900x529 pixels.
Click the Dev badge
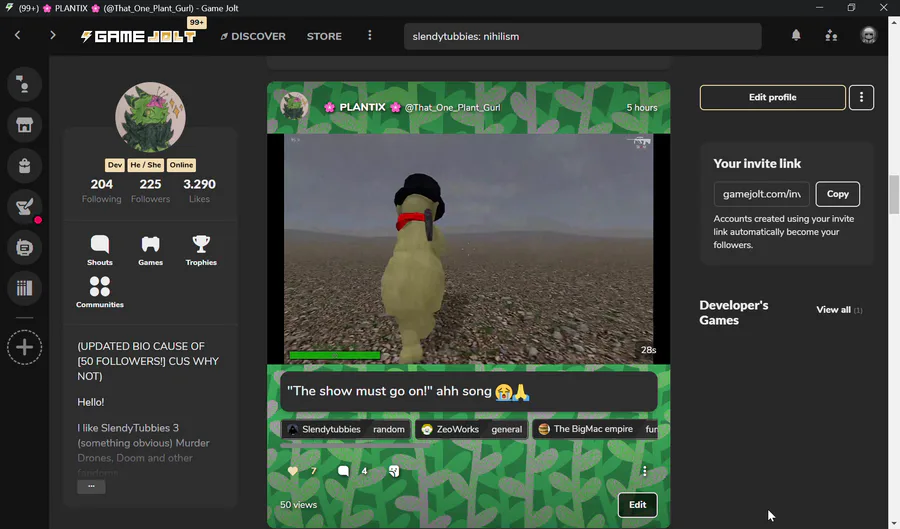pyautogui.click(x=115, y=165)
